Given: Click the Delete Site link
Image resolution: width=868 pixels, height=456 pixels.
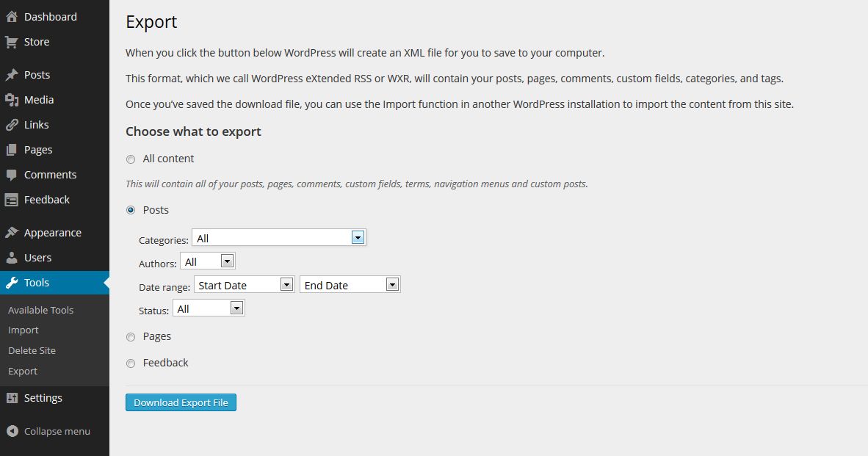Looking at the screenshot, I should click(32, 351).
